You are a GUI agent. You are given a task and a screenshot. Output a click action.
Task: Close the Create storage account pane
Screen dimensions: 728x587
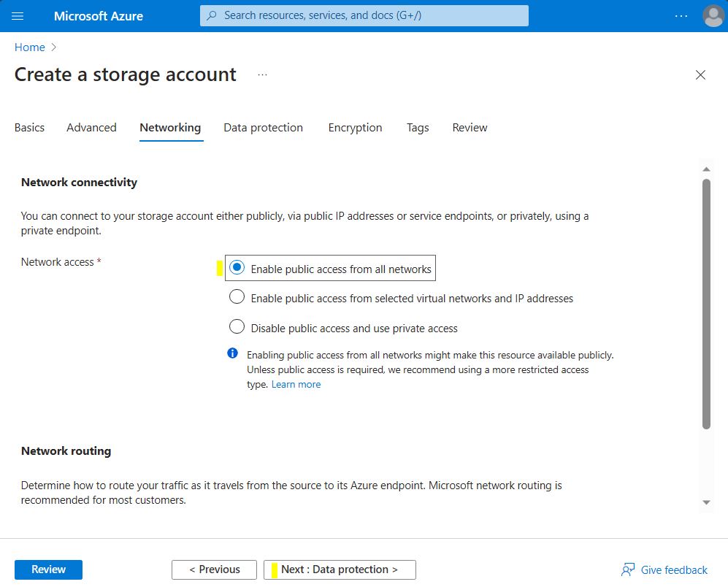click(x=700, y=75)
